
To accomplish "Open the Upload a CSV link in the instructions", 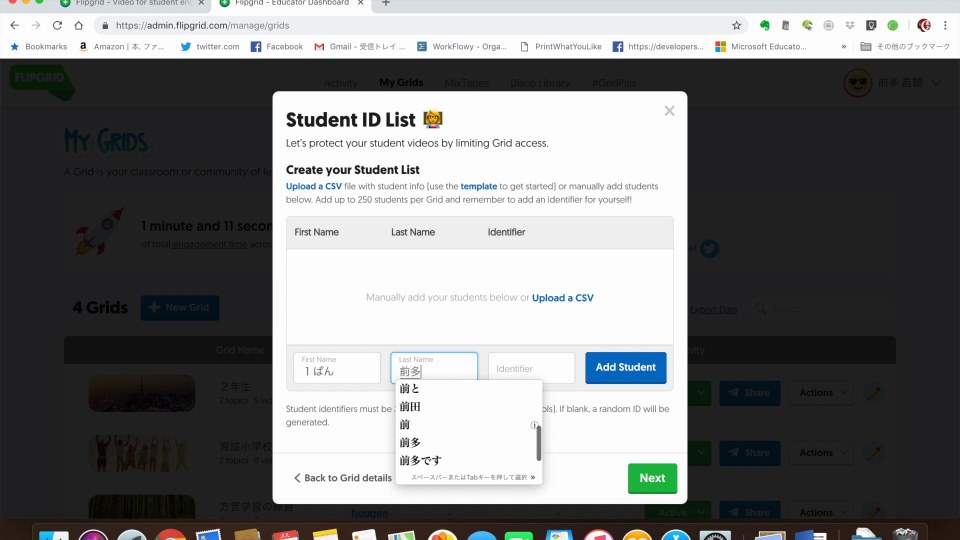I will click(315, 187).
